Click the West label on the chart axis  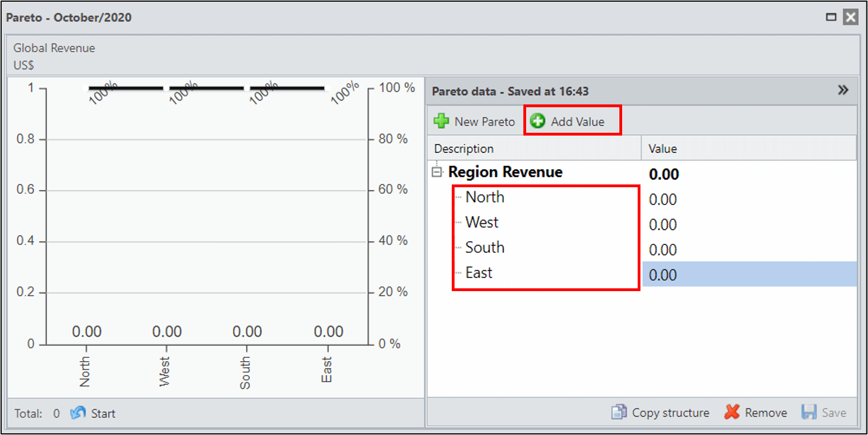165,372
